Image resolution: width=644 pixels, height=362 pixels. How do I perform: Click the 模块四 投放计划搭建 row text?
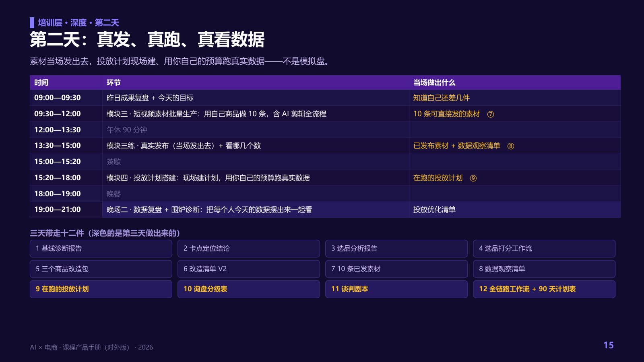pyautogui.click(x=208, y=178)
